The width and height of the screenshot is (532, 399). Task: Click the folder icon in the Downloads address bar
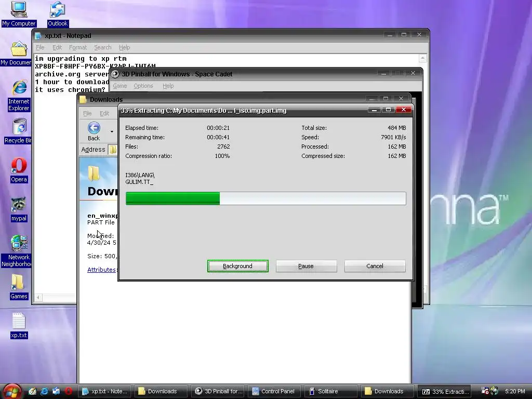coord(113,149)
